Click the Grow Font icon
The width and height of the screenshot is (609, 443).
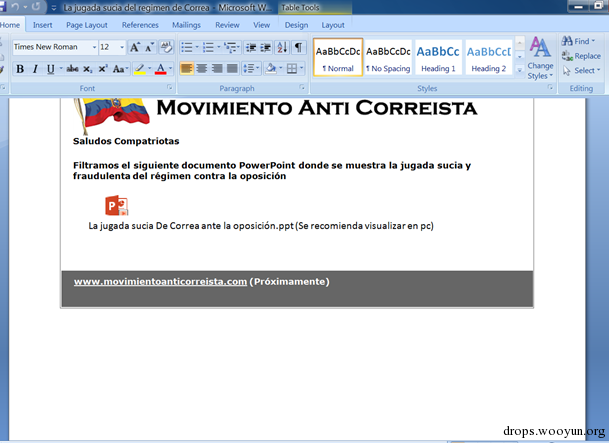135,47
